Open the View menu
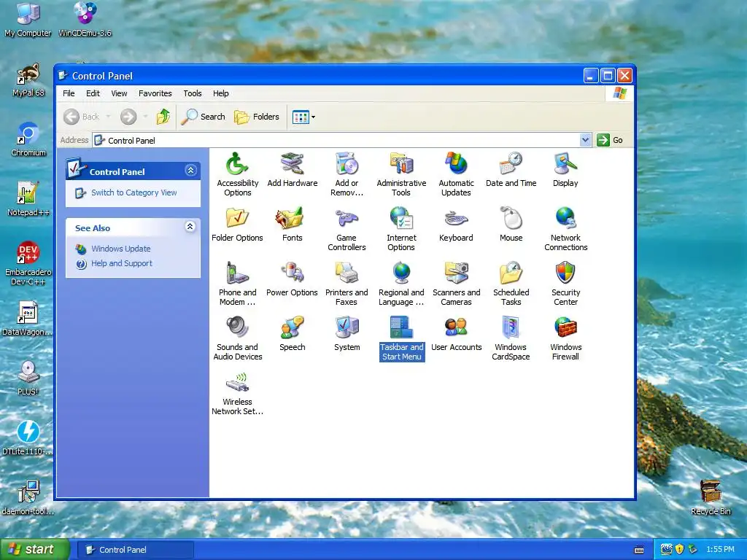This screenshot has height=560, width=747. click(119, 93)
